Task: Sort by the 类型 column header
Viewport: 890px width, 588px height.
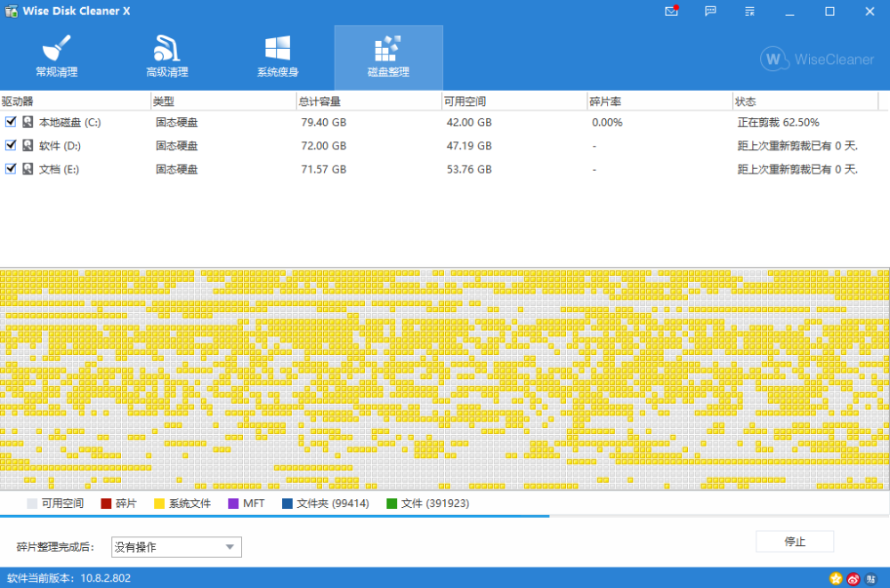Action: [223, 101]
